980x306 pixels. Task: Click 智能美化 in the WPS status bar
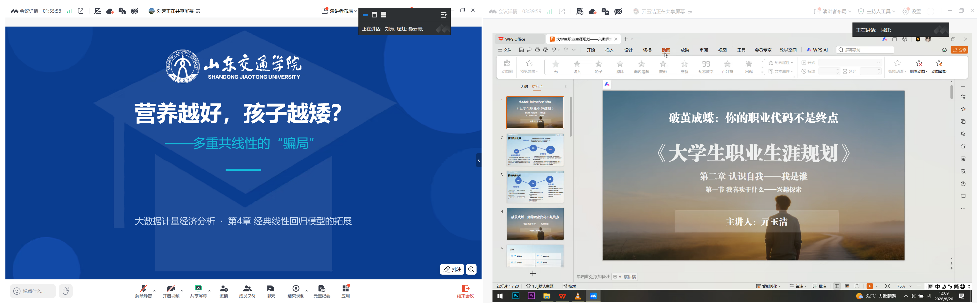click(768, 286)
